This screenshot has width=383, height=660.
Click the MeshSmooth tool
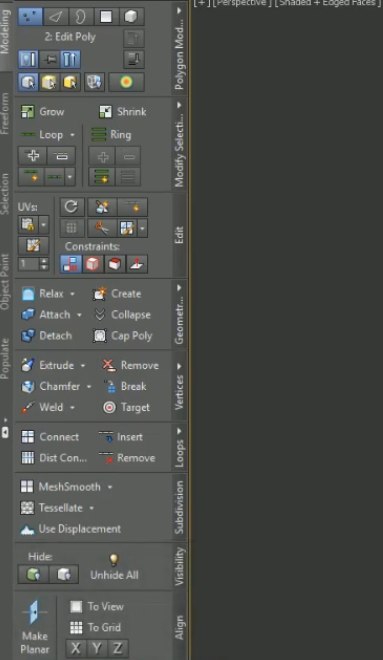[61, 487]
